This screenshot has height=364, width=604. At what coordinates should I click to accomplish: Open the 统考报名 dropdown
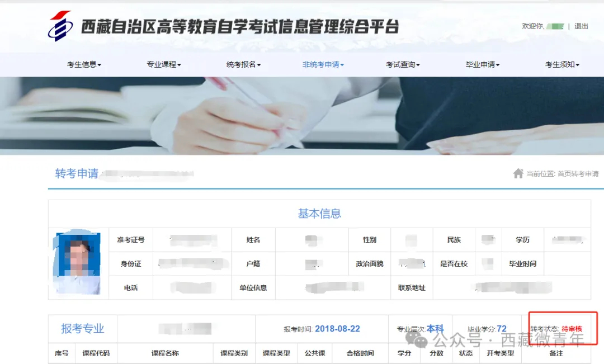click(x=243, y=64)
